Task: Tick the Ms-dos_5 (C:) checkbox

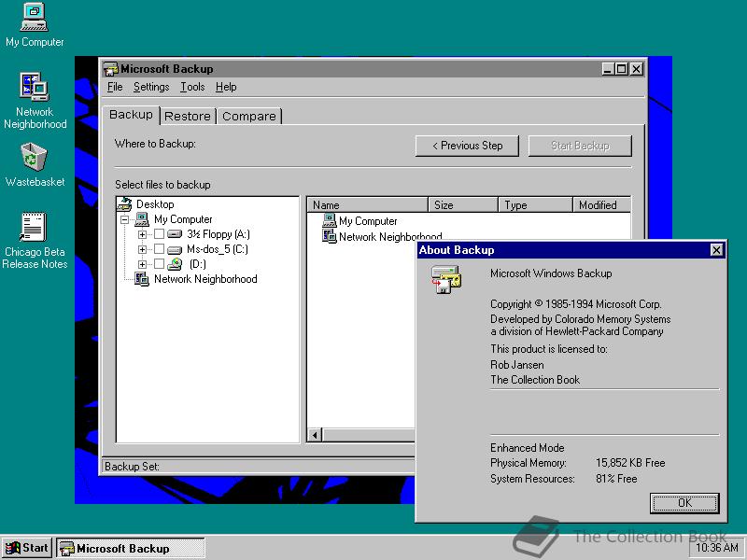Action: (159, 249)
